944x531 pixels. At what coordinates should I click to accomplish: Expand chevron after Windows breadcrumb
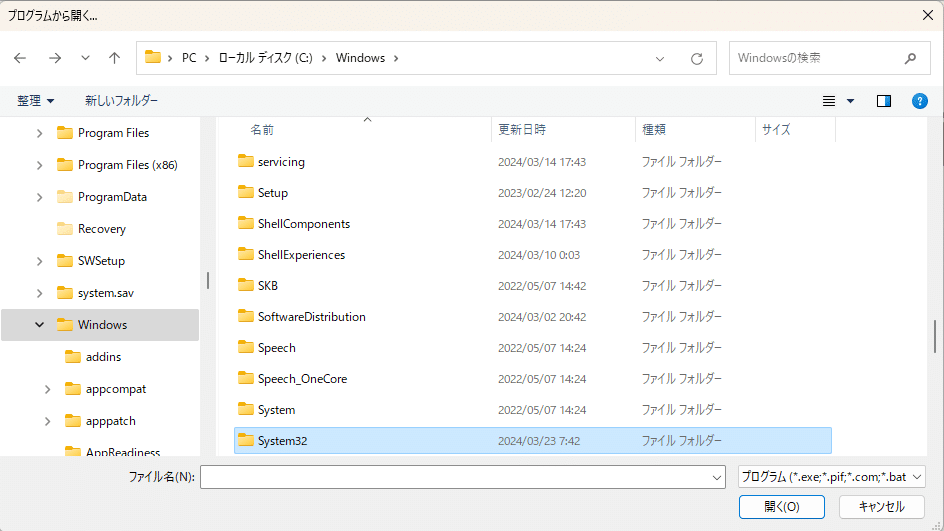point(396,58)
